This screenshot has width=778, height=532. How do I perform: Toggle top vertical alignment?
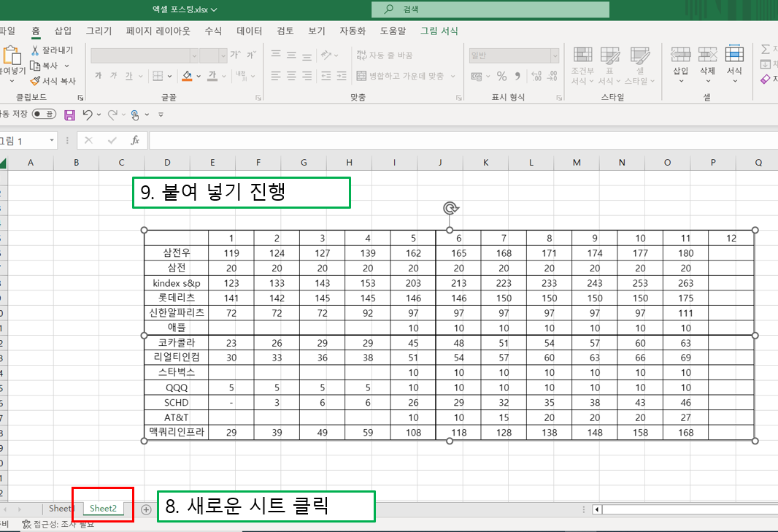[x=276, y=55]
